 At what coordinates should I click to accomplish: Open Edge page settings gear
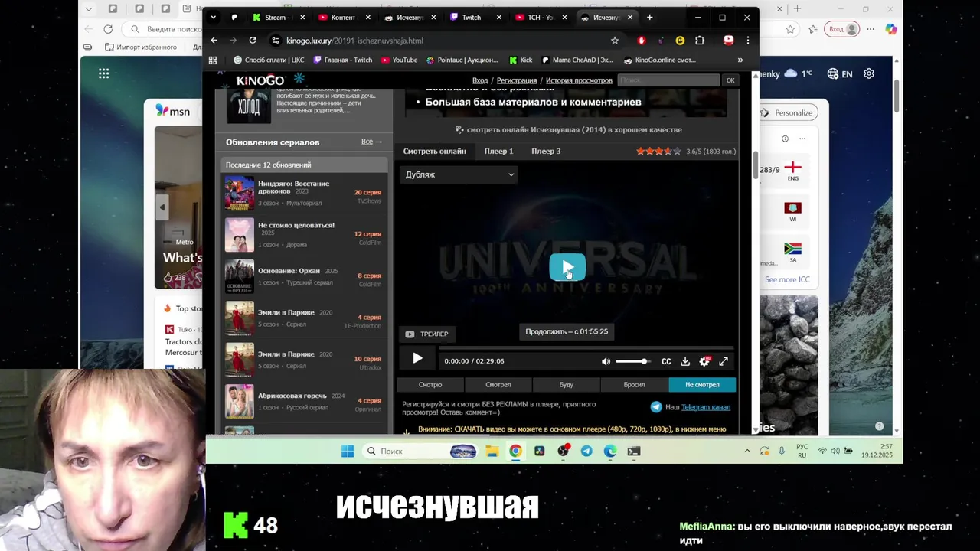pyautogui.click(x=869, y=73)
